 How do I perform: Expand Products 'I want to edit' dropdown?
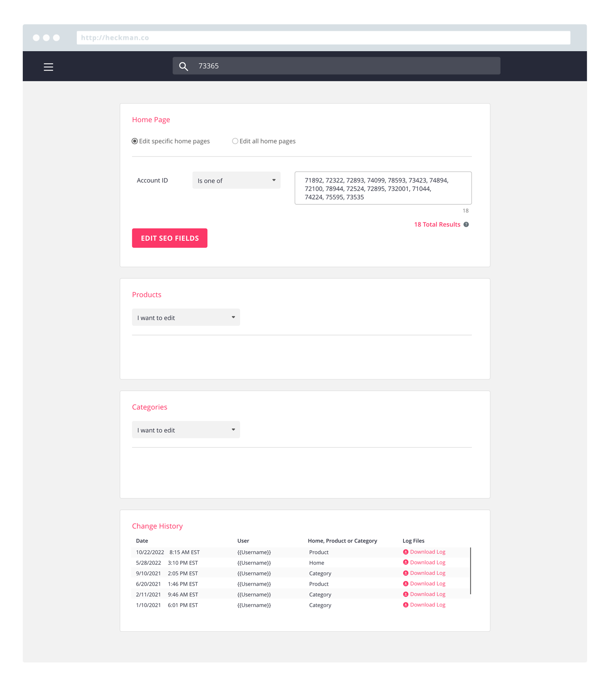[x=186, y=317]
